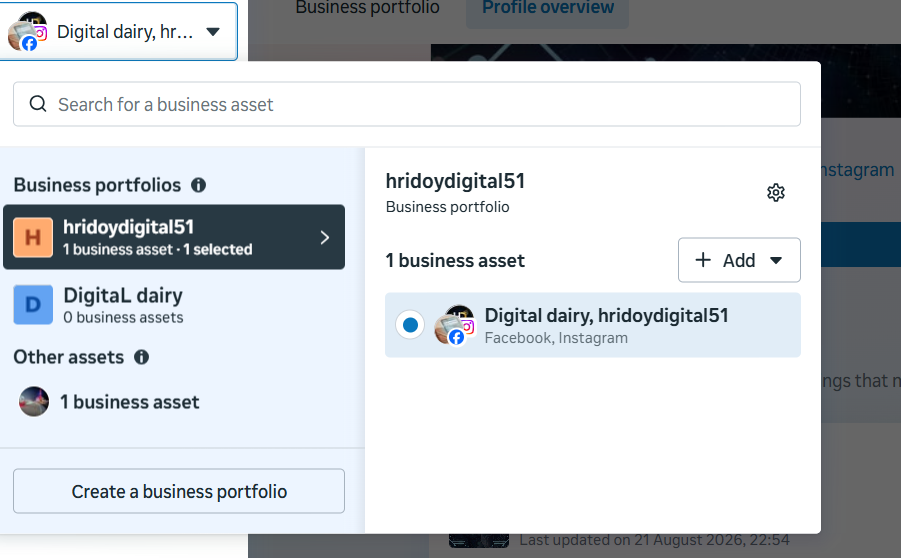The image size is (901, 558).
Task: Select the hridoydigital51 business portfolio row
Action: pos(174,237)
